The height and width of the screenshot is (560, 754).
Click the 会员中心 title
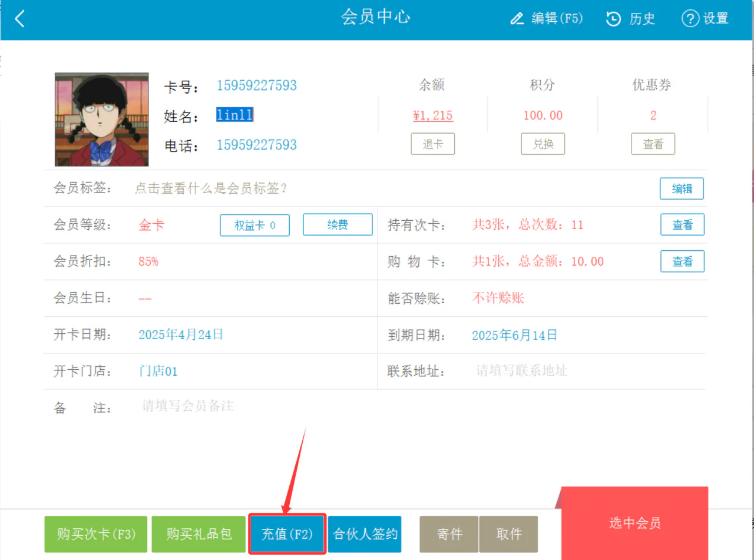pyautogui.click(x=375, y=17)
